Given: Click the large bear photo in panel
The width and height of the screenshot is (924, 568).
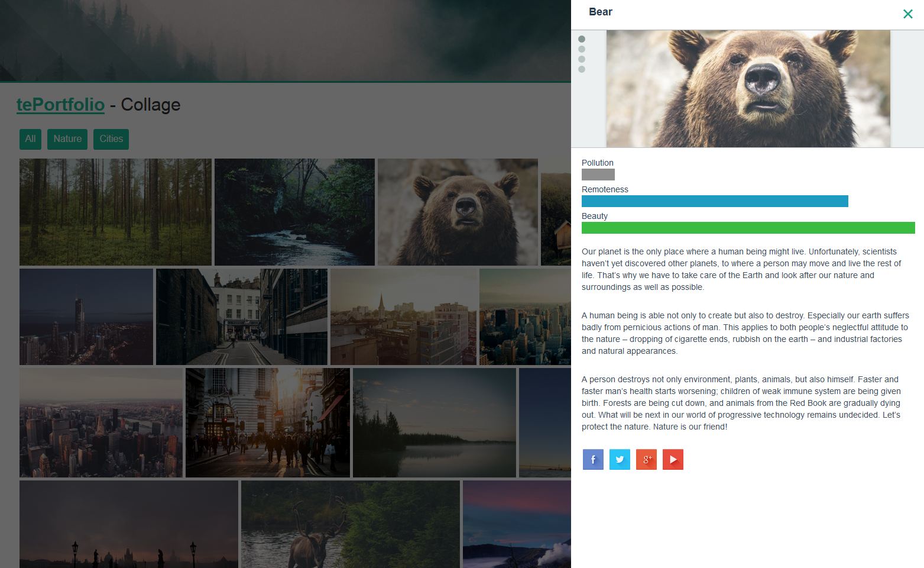Looking at the screenshot, I should tap(748, 89).
